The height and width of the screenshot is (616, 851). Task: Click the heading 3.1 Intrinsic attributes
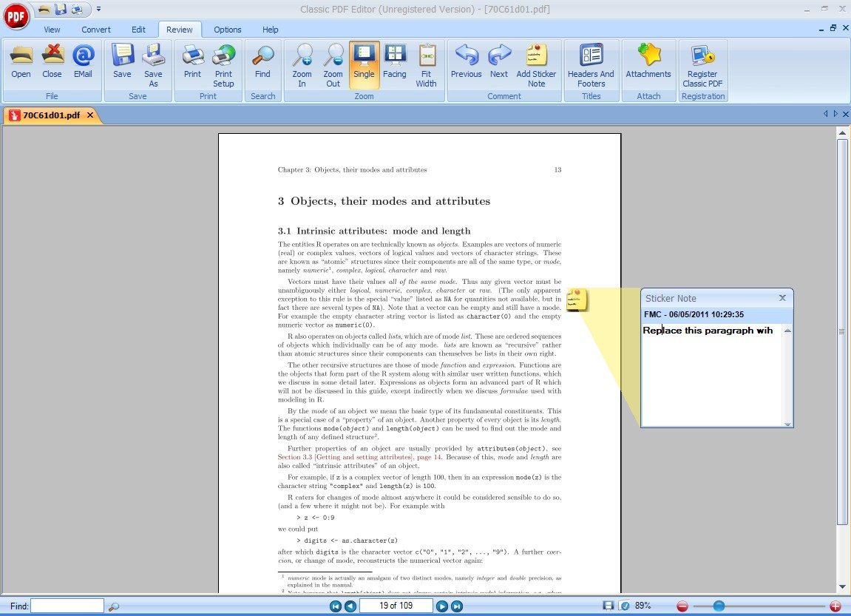click(374, 231)
